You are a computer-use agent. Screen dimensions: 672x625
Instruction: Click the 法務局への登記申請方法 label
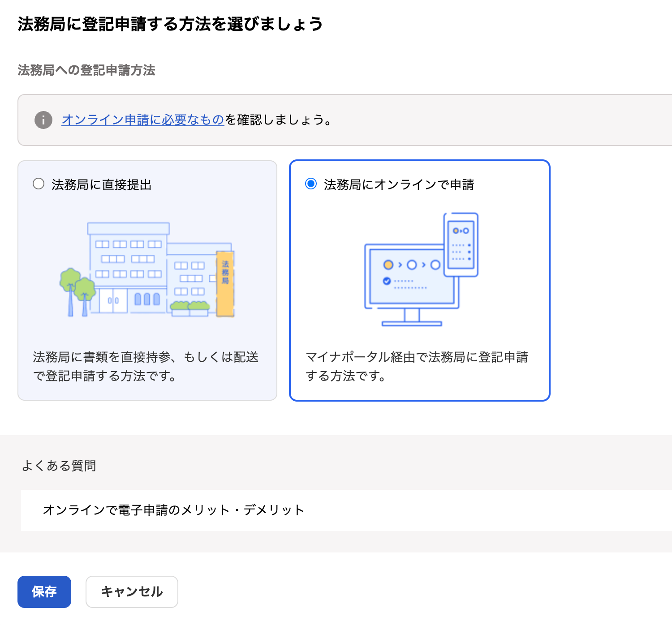pos(86,70)
